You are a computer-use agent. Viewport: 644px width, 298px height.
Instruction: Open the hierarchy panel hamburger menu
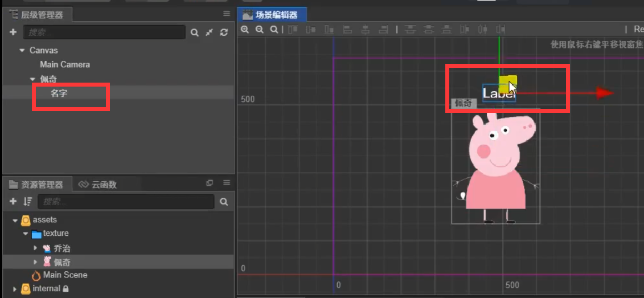[227, 14]
